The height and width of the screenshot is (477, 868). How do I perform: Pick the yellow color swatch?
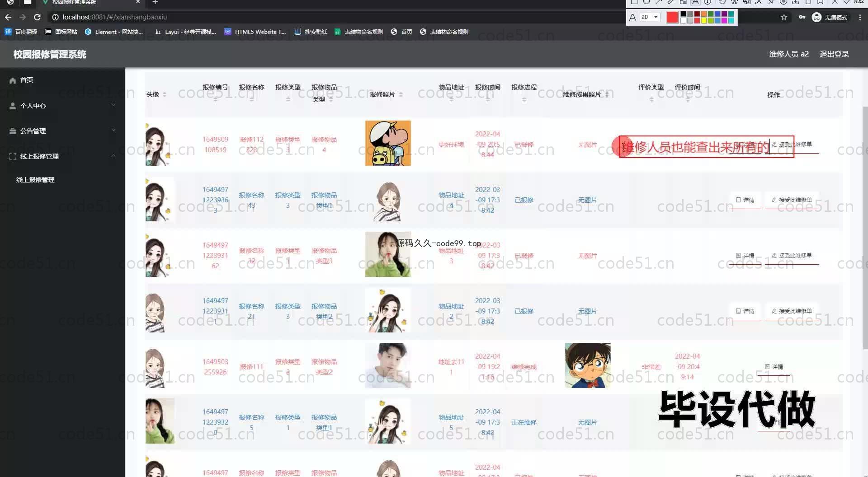click(x=704, y=20)
